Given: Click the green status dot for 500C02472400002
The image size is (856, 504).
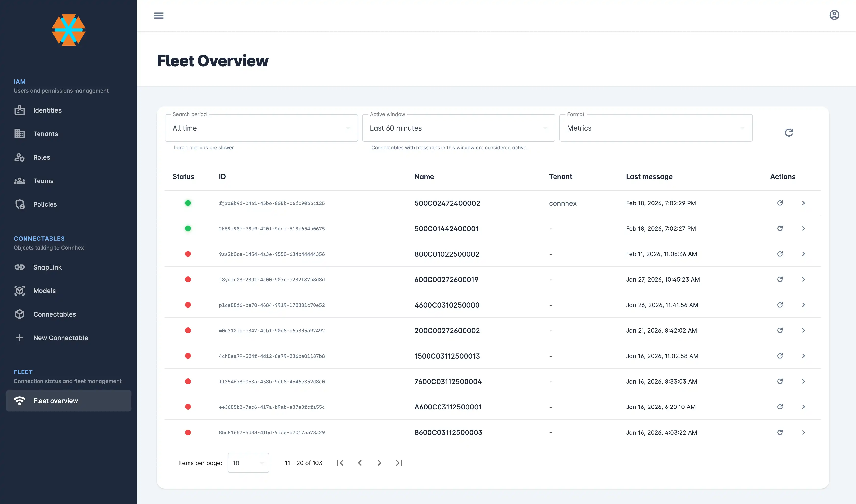Looking at the screenshot, I should pos(188,203).
